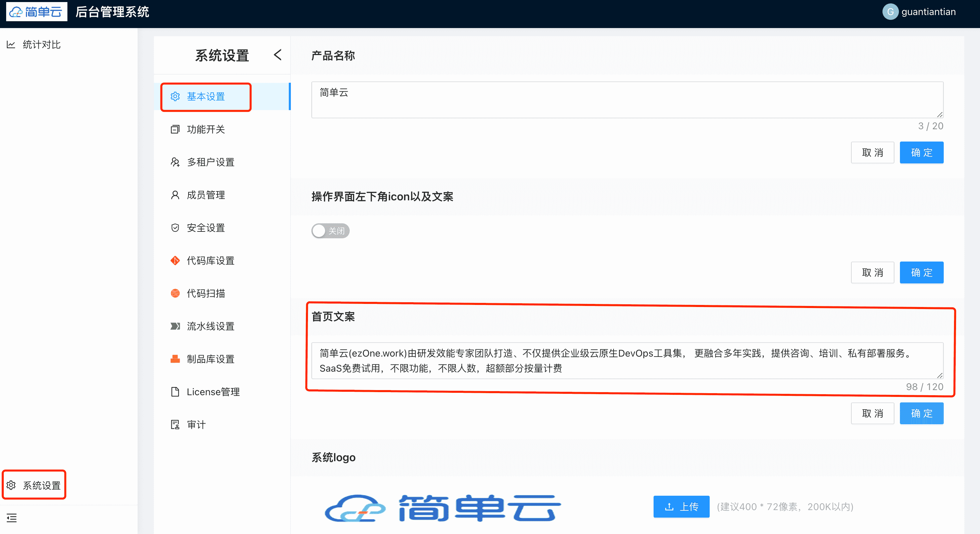Screen dimensions: 980x534
Task: Cancel the 产品名称 edit
Action: pos(872,152)
